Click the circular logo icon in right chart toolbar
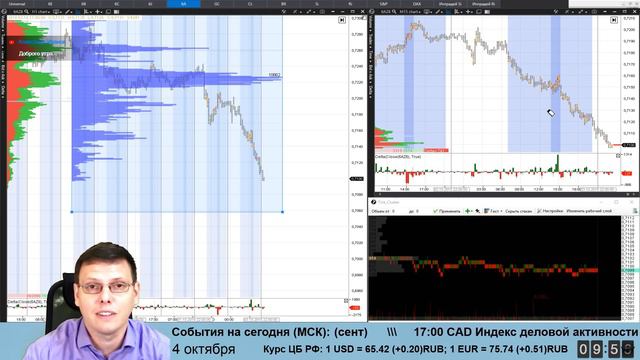Viewport: 640px width, 360px height. (371, 11)
